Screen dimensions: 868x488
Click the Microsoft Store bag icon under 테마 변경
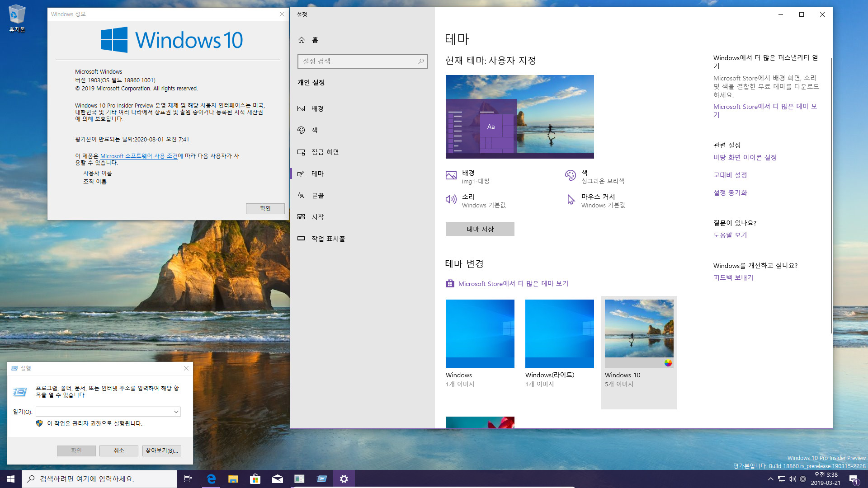(x=450, y=283)
